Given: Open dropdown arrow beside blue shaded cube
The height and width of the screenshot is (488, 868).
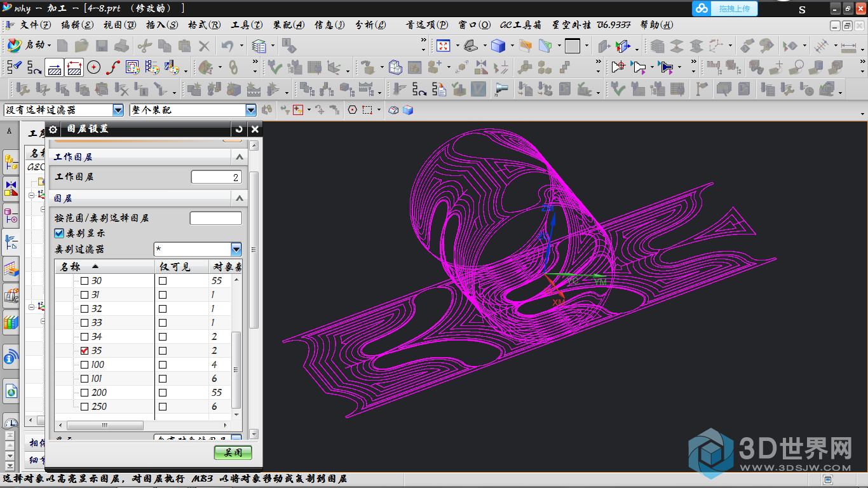Looking at the screenshot, I should pos(511,46).
